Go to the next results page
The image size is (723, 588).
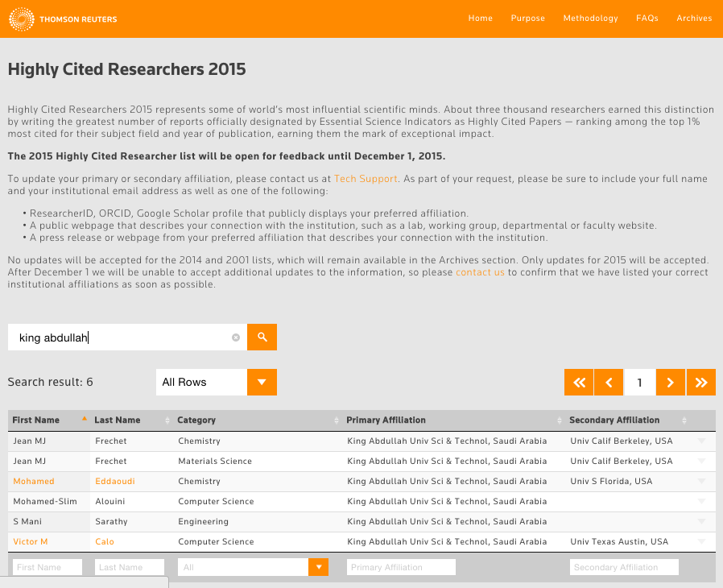tap(671, 383)
